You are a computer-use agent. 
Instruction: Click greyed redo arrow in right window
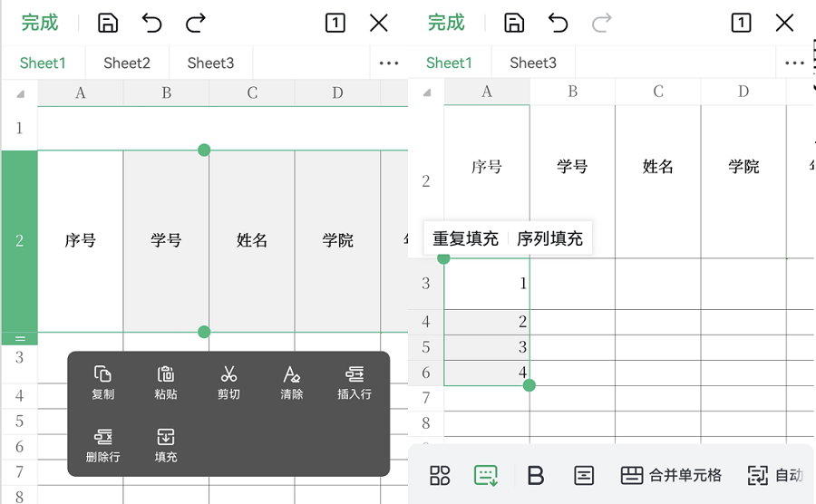point(602,23)
